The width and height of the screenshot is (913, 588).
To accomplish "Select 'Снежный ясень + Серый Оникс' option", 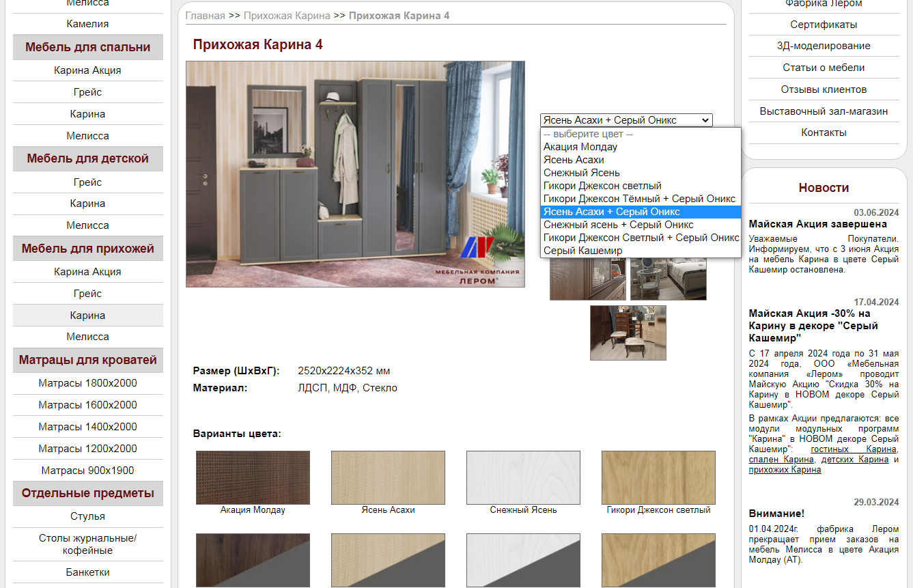I will tap(641, 225).
